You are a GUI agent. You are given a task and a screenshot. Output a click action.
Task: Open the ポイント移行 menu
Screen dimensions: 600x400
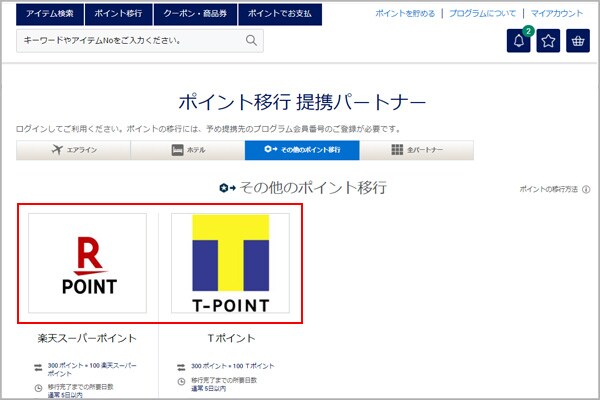[119, 15]
